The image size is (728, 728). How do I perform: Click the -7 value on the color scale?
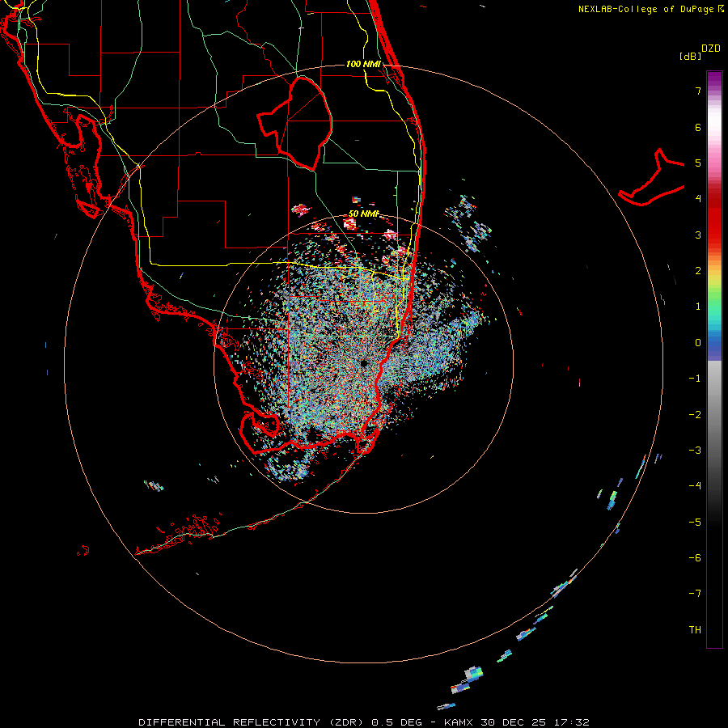(695, 594)
